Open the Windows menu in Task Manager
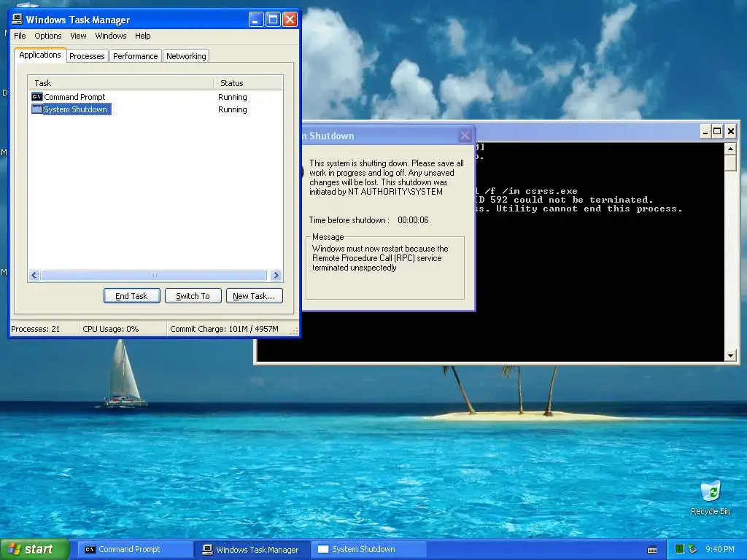 pos(111,36)
